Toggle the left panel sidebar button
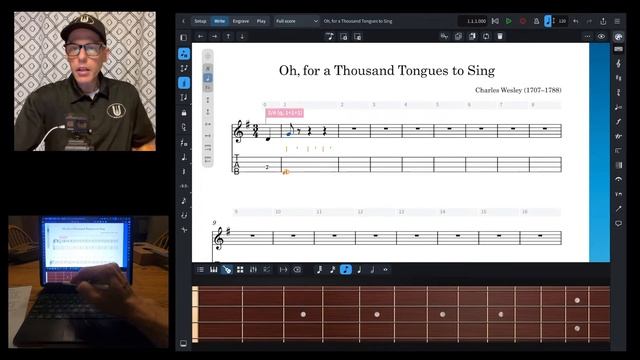 pos(184,38)
